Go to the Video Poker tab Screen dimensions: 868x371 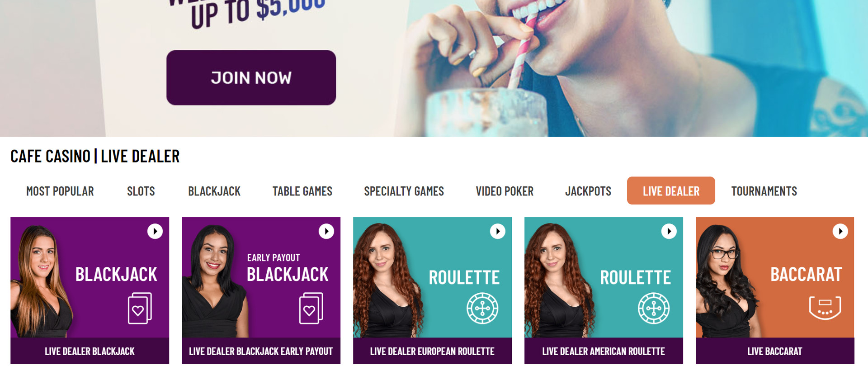(x=505, y=191)
